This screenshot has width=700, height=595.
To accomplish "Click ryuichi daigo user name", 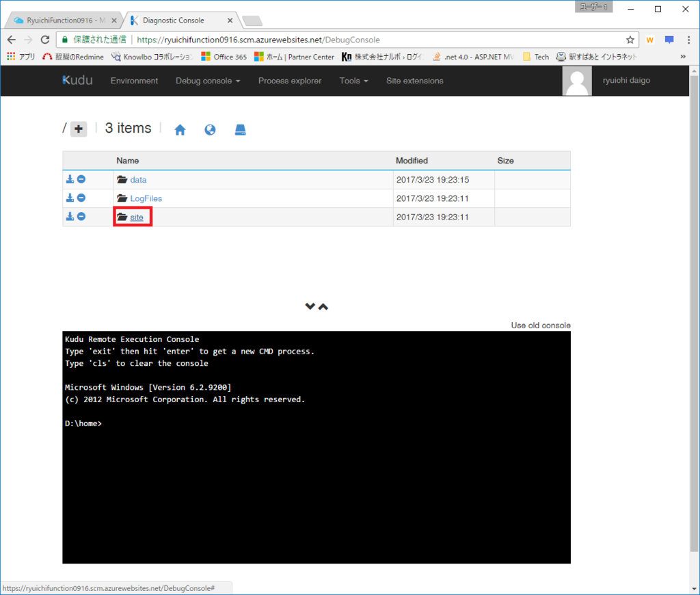I will point(626,81).
